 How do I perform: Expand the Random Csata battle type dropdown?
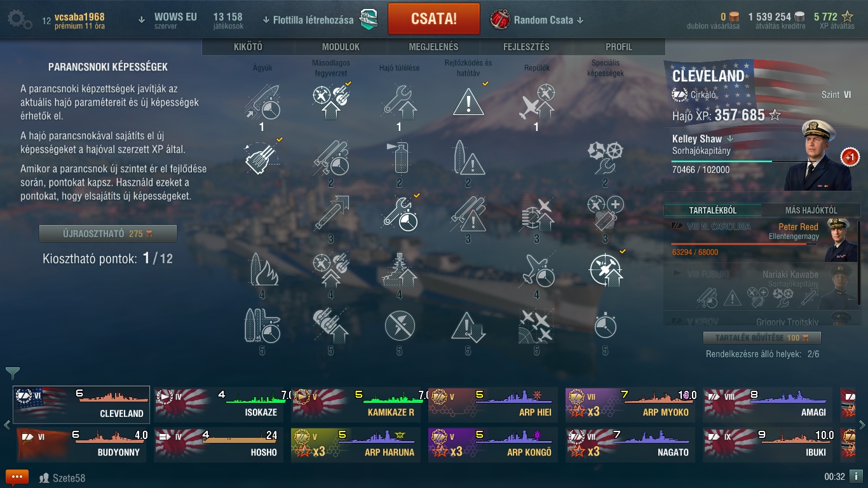(538, 20)
